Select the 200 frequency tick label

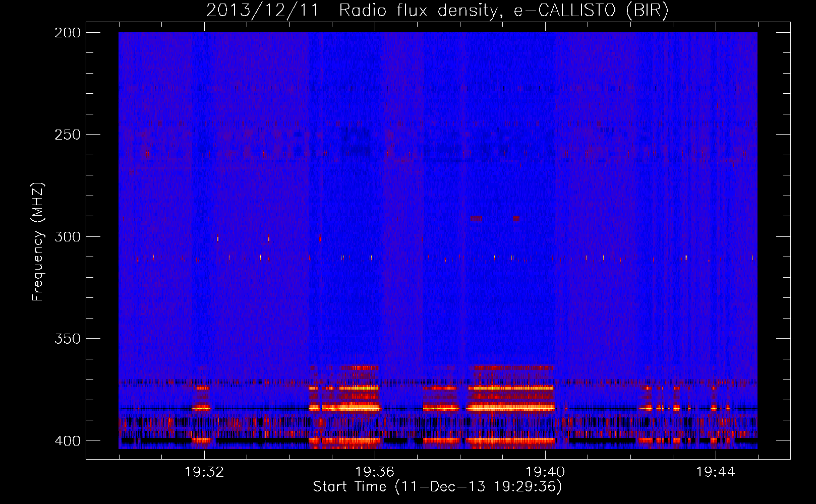click(68, 33)
